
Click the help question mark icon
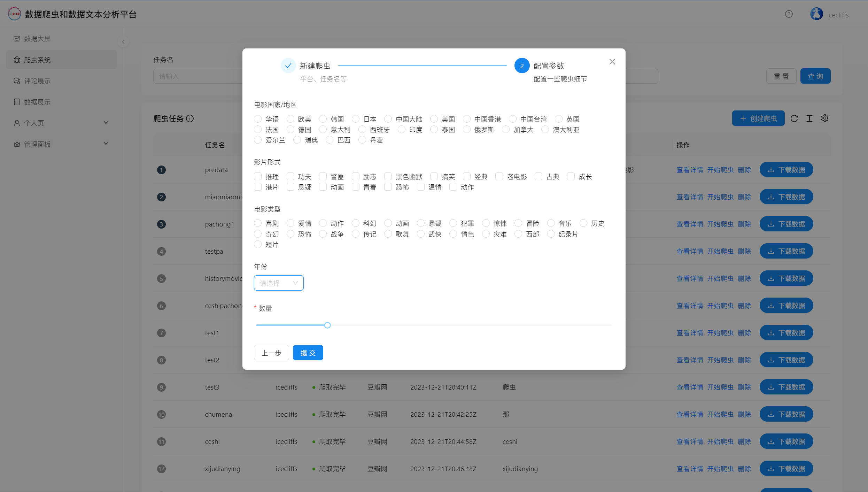click(789, 14)
